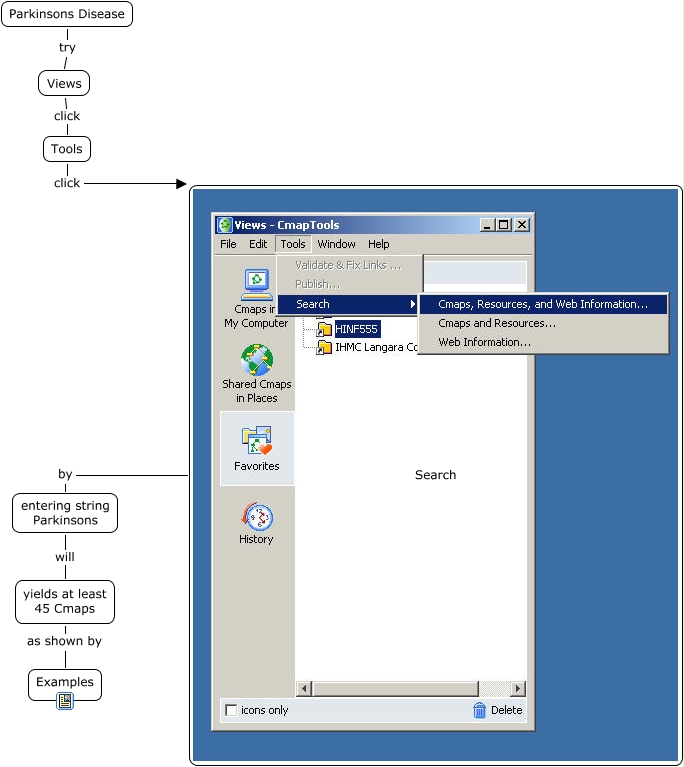Open the Edit menu
The height and width of the screenshot is (767, 684).
pos(258,244)
